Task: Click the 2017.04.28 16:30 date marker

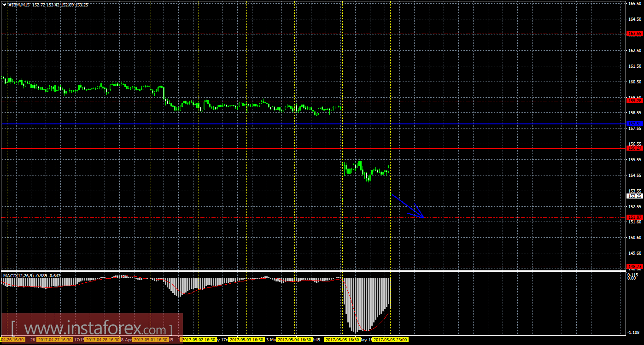Action: pyautogui.click(x=103, y=340)
